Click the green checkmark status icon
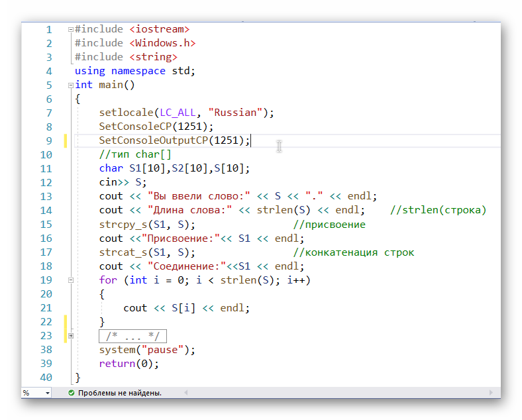 [x=71, y=393]
